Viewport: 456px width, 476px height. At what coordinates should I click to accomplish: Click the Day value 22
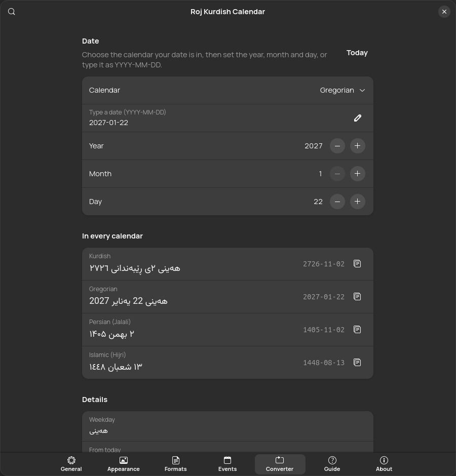318,202
